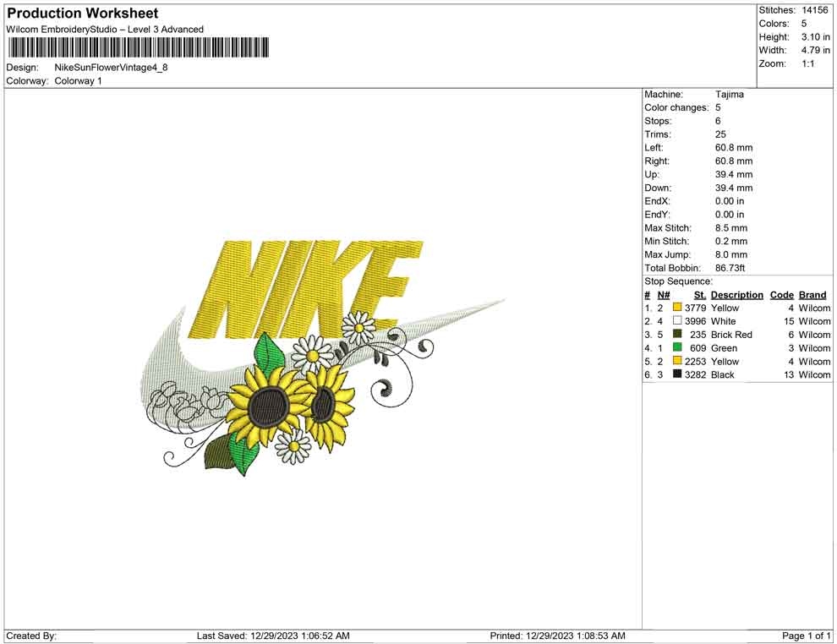
Task: Click the Height value '3.10 in'
Action: click(x=815, y=37)
